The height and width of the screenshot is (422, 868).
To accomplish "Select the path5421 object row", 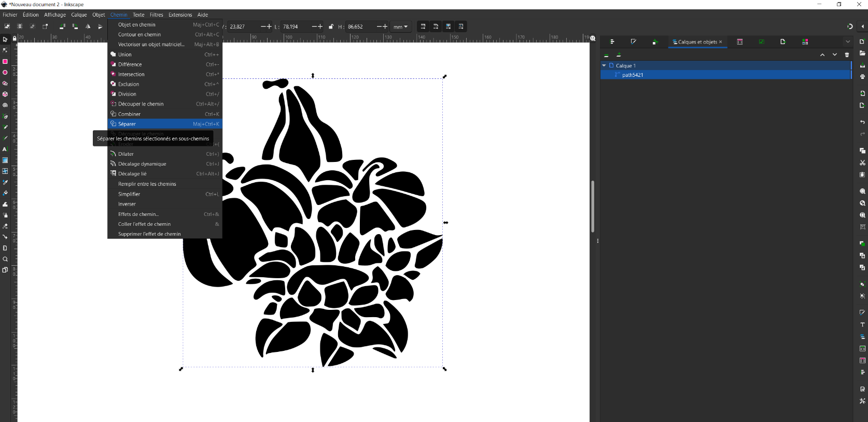I will point(725,75).
